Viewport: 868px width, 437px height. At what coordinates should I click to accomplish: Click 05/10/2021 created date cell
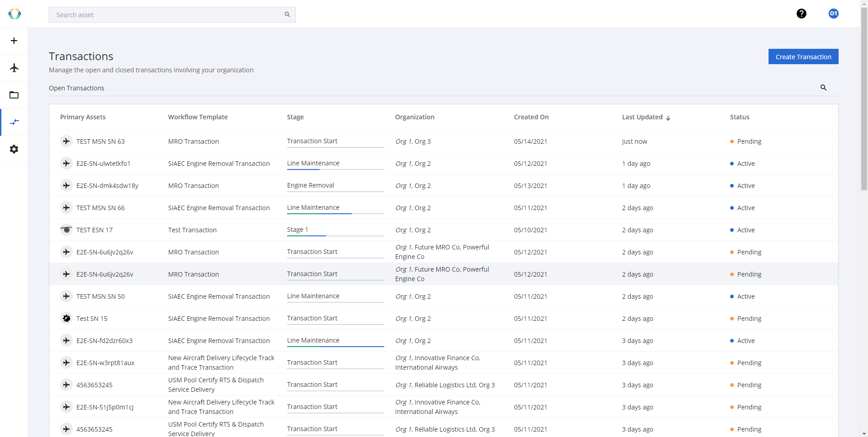pyautogui.click(x=530, y=230)
